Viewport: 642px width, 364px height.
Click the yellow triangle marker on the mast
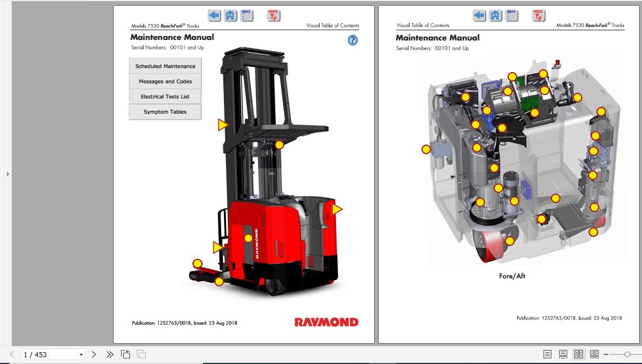pos(223,125)
